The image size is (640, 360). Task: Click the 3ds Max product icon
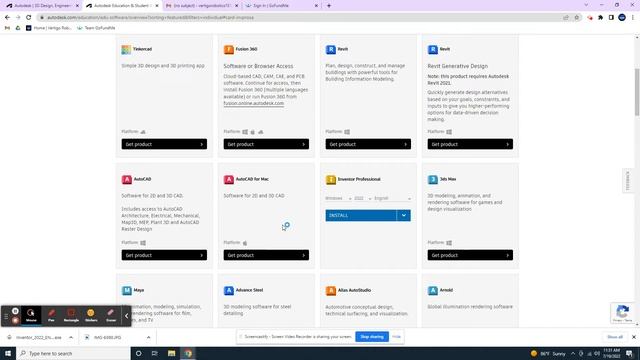433,180
